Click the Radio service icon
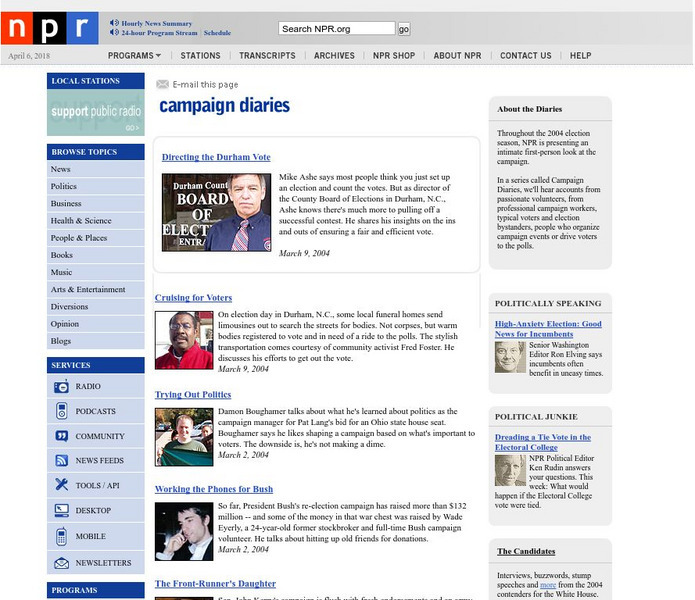Image resolution: width=695 pixels, height=600 pixels. (x=61, y=386)
